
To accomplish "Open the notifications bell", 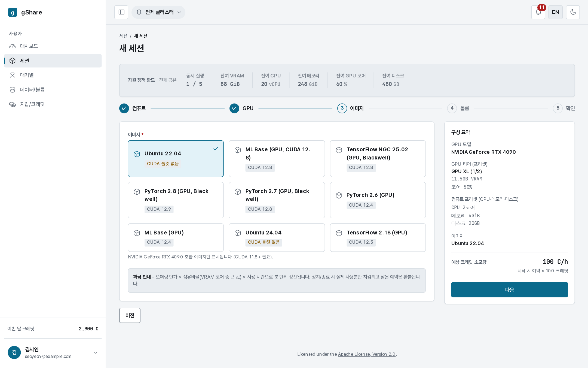I will 538,12.
